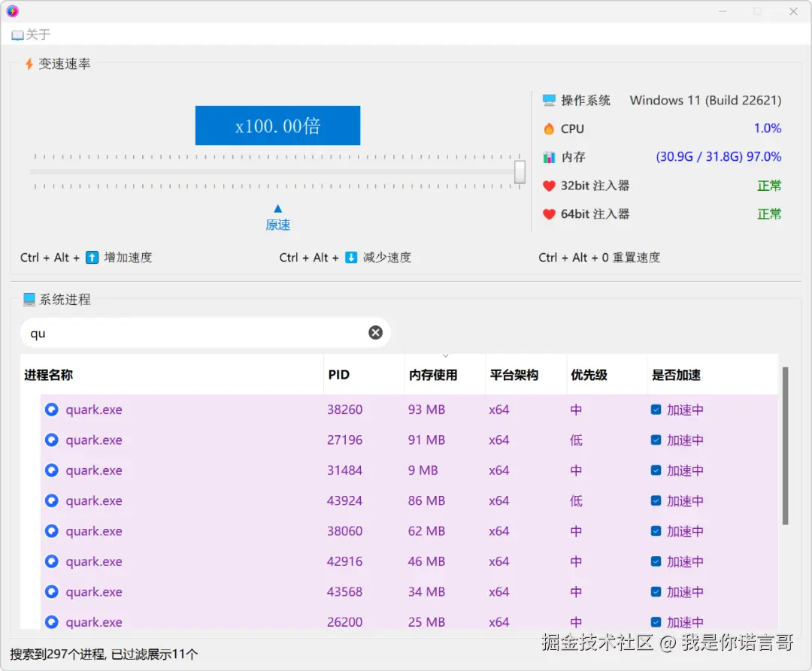
Task: Clear the search box with the X button
Action: point(375,333)
